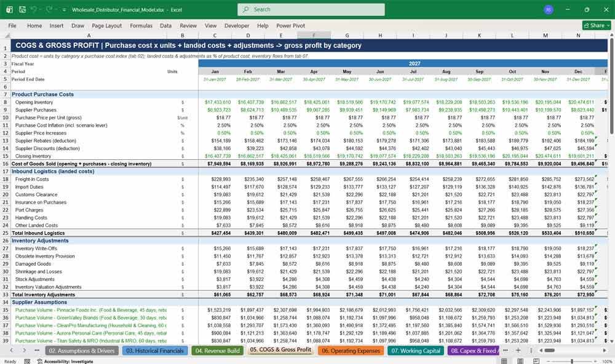Switch to Page Layout view icon

[x=520, y=361]
